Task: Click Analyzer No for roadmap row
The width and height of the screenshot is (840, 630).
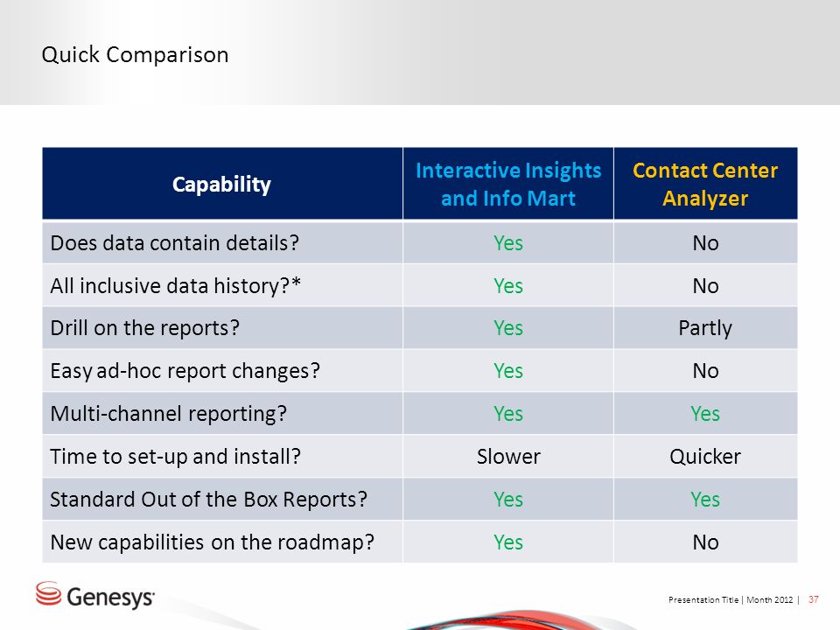Action: pos(705,542)
